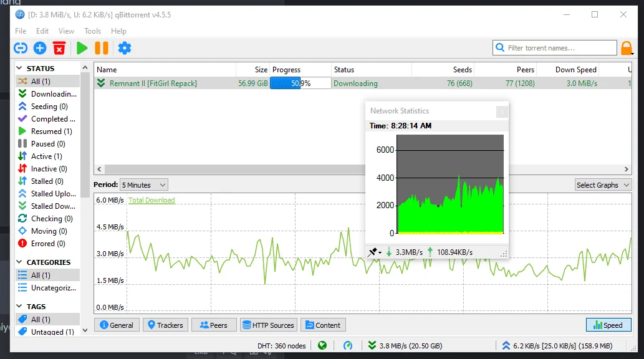
Task: Select Moving (0) status filter
Action: pyautogui.click(x=47, y=231)
